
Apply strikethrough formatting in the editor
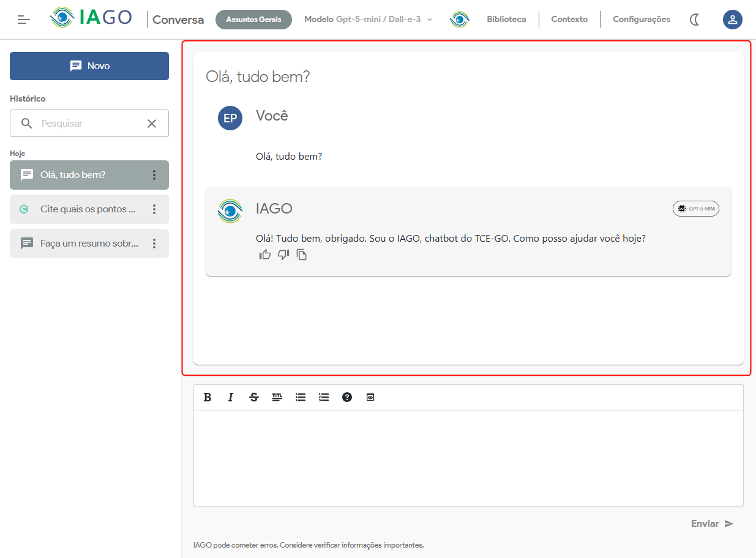click(x=254, y=398)
